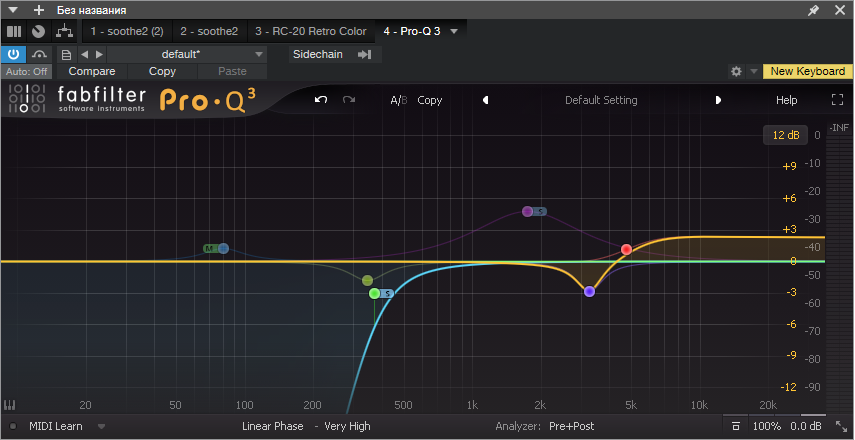Select the olive EQ band dot
855x440 pixels.
[368, 280]
